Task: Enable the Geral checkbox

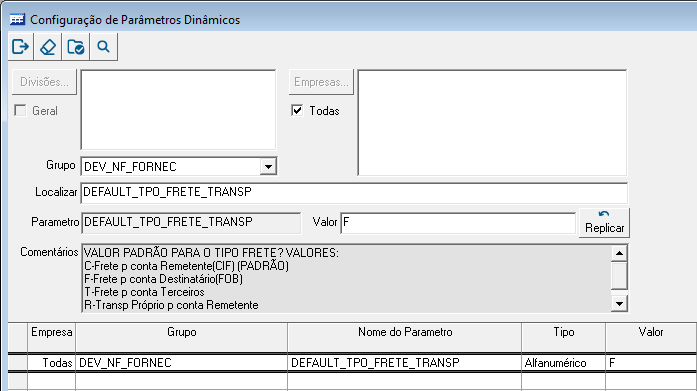Action: click(x=20, y=110)
